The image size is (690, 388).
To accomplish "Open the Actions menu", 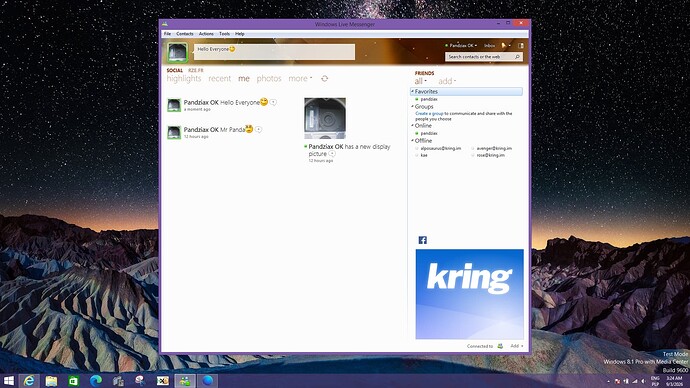I will [206, 34].
